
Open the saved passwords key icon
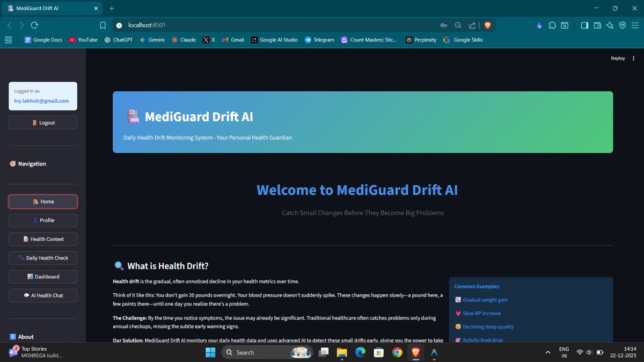coord(444,25)
